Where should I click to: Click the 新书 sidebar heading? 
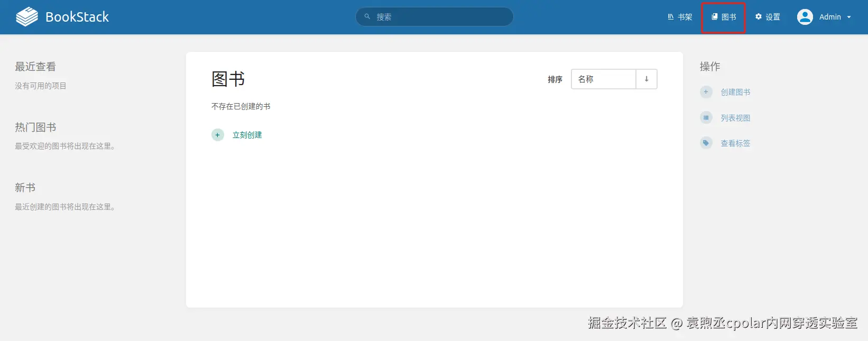pyautogui.click(x=25, y=188)
